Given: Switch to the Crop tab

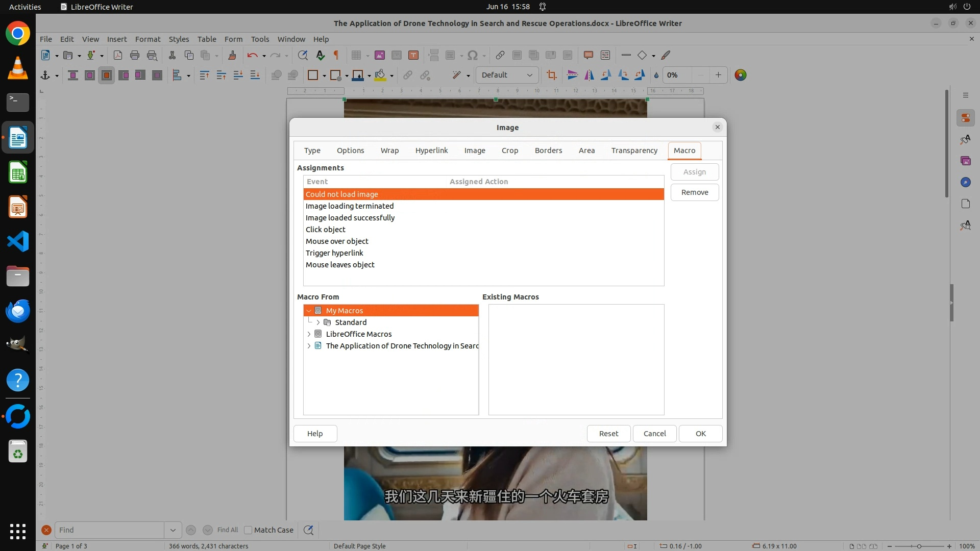Looking at the screenshot, I should (x=509, y=151).
